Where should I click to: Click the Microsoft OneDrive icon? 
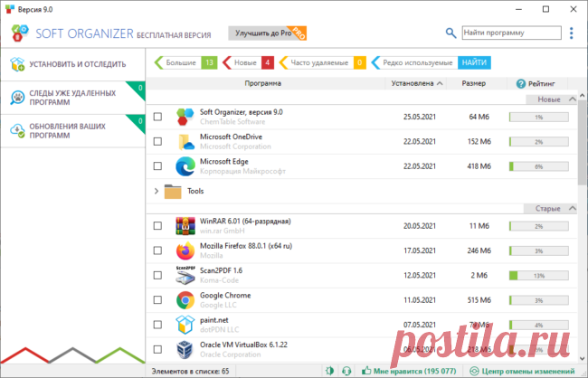(x=185, y=141)
